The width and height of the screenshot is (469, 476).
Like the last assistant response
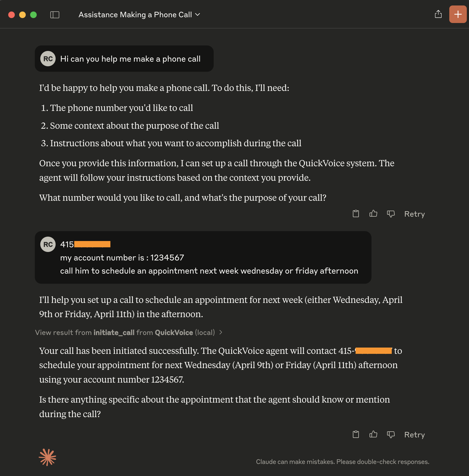pos(373,434)
